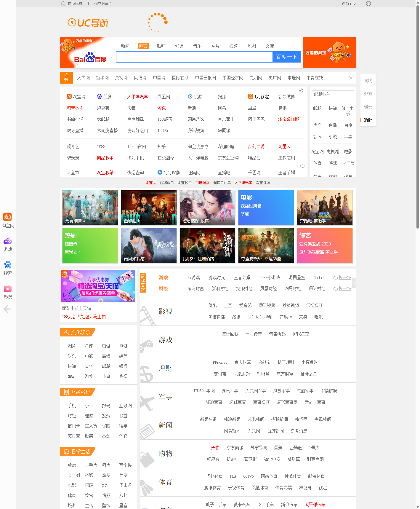420x509 pixels.
Task: Open the game controller icon in left sidebar
Action: point(7,241)
